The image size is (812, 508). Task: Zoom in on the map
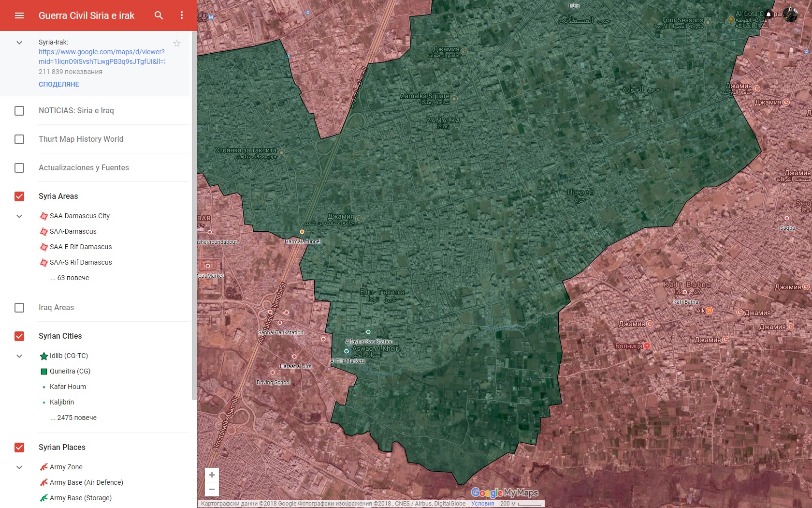[212, 475]
